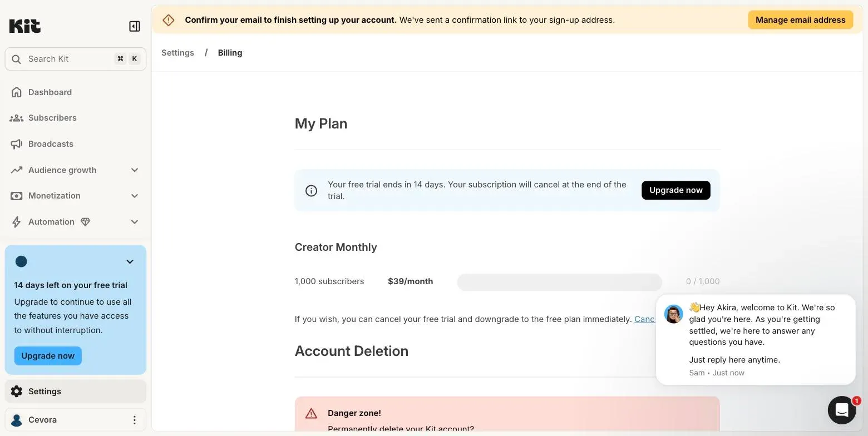
Task: Click the Subscribers people icon
Action: (x=17, y=118)
